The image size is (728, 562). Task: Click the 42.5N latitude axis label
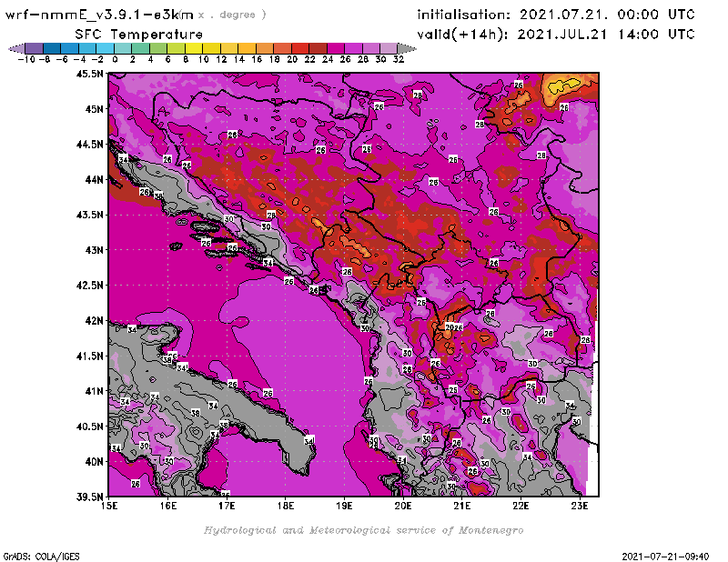tap(89, 285)
